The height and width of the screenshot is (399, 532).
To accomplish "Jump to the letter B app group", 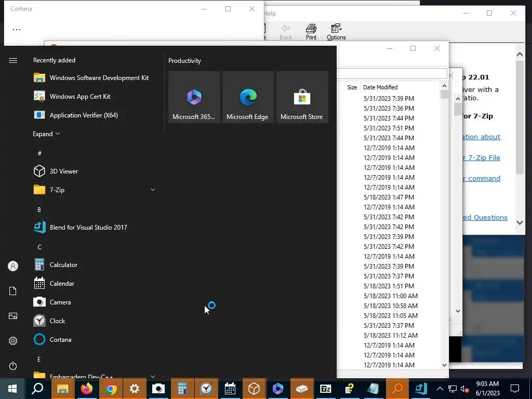I will pos(39,210).
